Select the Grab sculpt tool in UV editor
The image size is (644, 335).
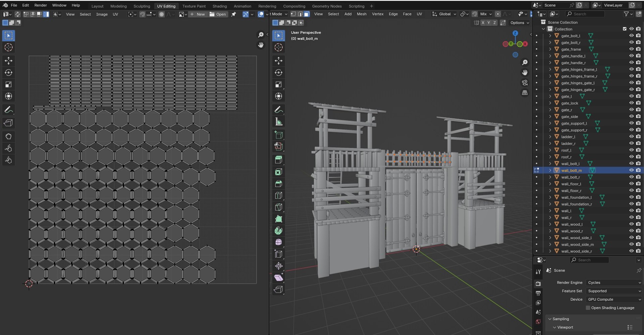click(9, 136)
